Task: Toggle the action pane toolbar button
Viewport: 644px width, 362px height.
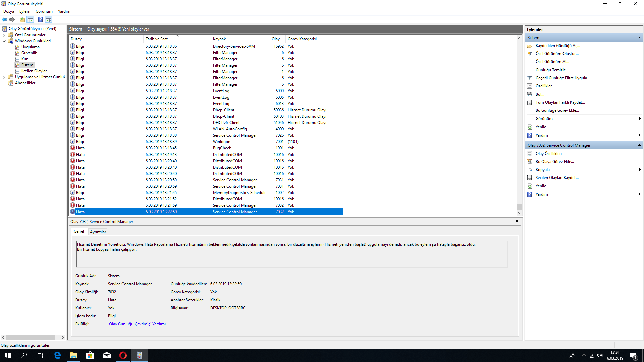Action: (x=49, y=19)
